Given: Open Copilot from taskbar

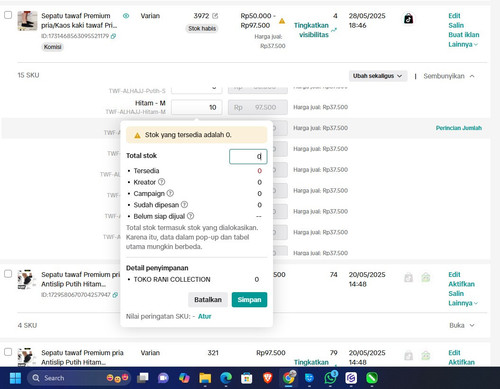Looking at the screenshot, I should [184, 378].
